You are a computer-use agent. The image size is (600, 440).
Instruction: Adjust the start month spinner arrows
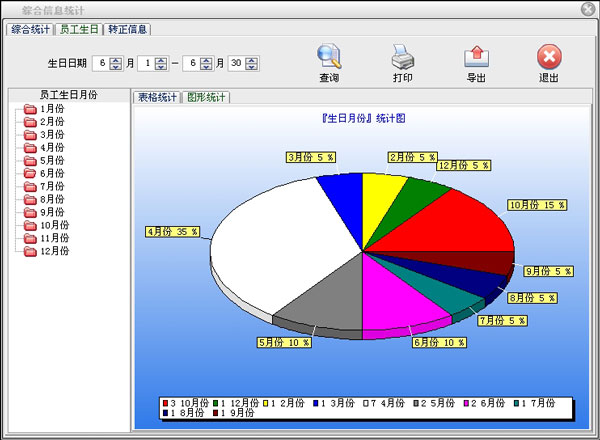pyautogui.click(x=116, y=64)
